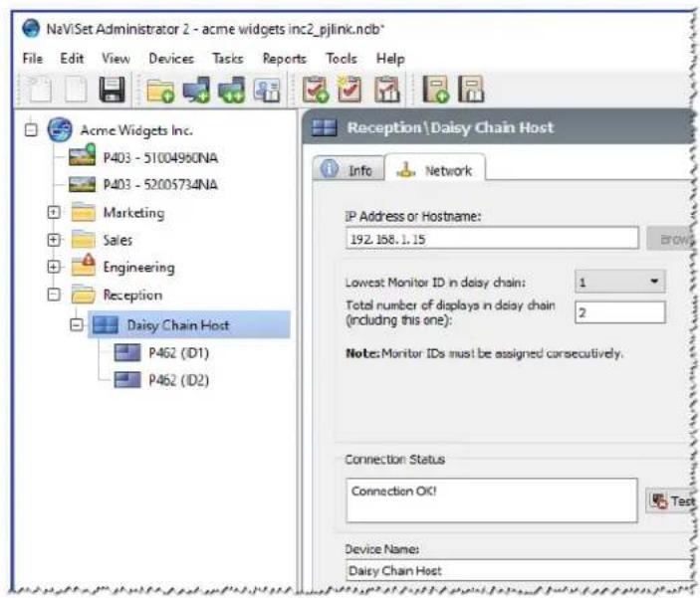The width and height of the screenshot is (700, 598).
Task: Click the IP Address or Hostname field
Action: pyautogui.click(x=492, y=239)
